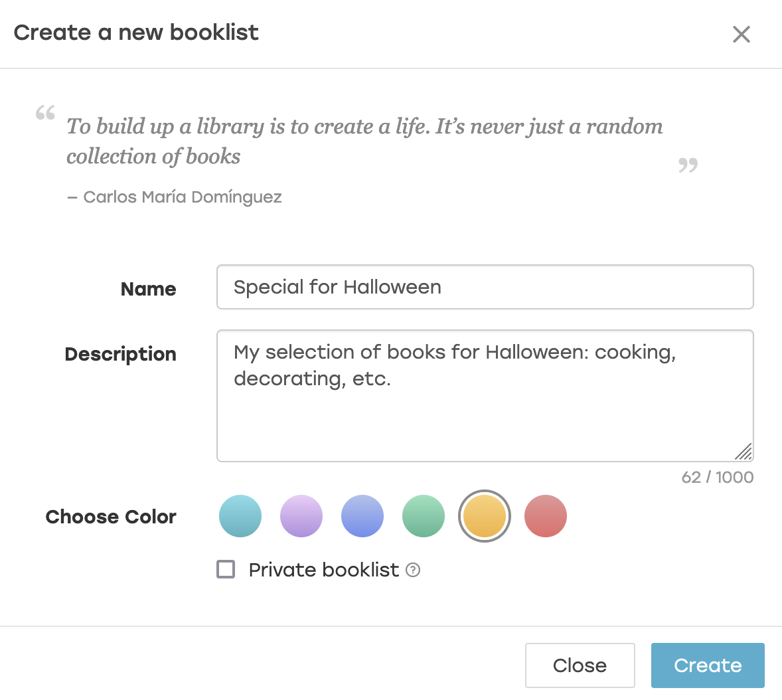Select the teal color swatch
782x700 pixels.
(x=240, y=516)
